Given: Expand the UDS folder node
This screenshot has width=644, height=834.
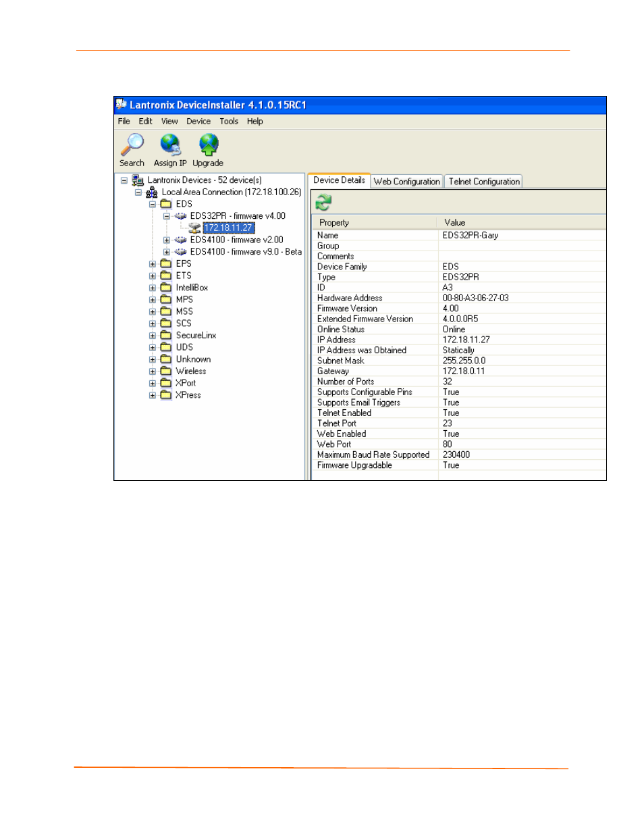Looking at the screenshot, I should point(153,348).
